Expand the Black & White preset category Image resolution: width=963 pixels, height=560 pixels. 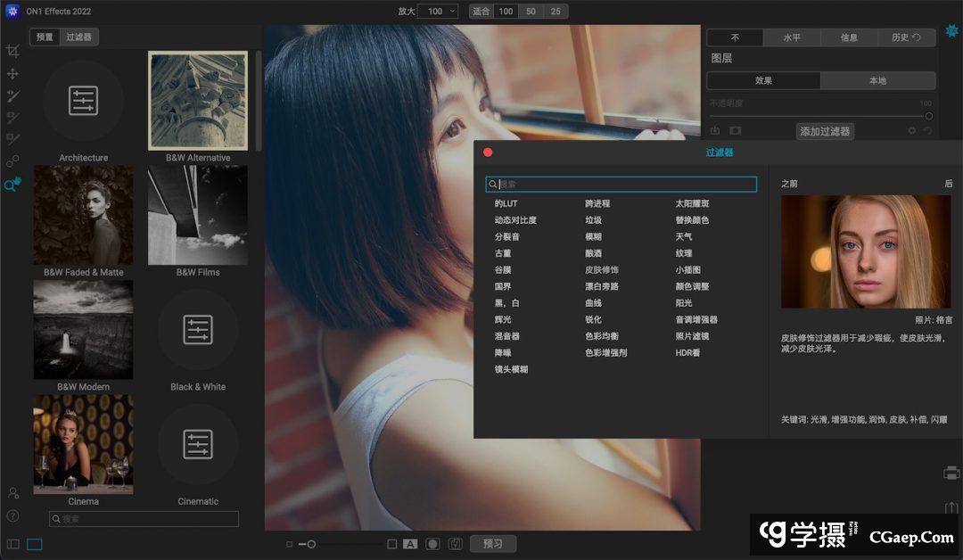click(x=198, y=330)
